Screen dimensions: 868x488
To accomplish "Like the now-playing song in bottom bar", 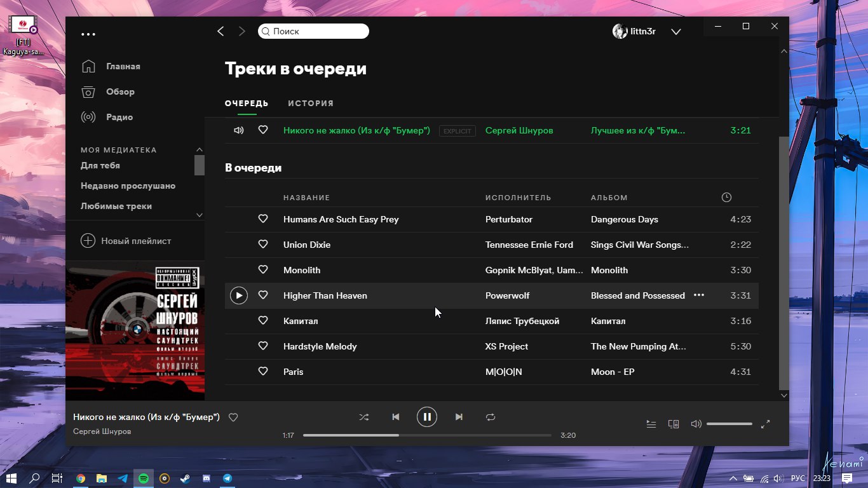I will tap(233, 417).
